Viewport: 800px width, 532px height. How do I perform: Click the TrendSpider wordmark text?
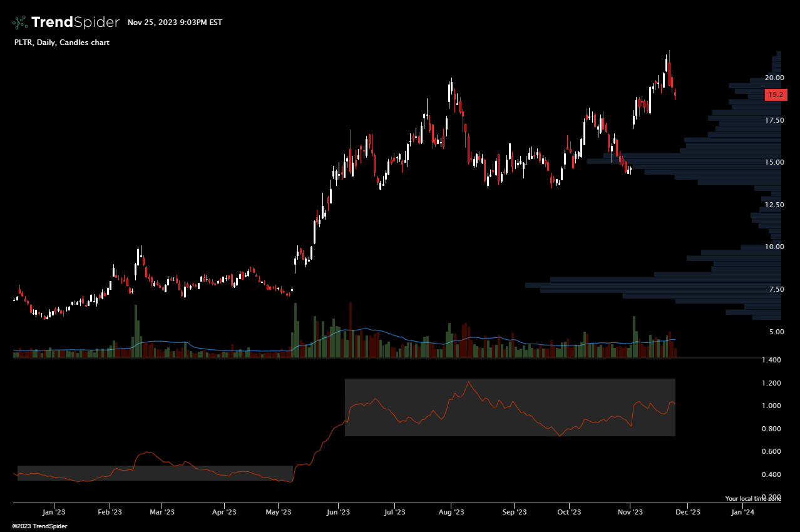click(74, 23)
